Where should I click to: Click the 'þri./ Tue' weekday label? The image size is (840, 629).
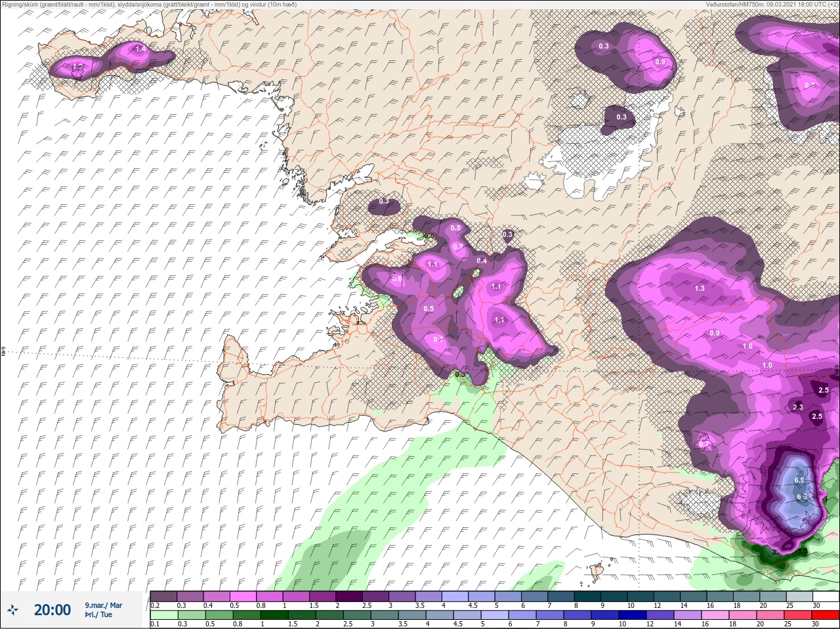(x=98, y=615)
